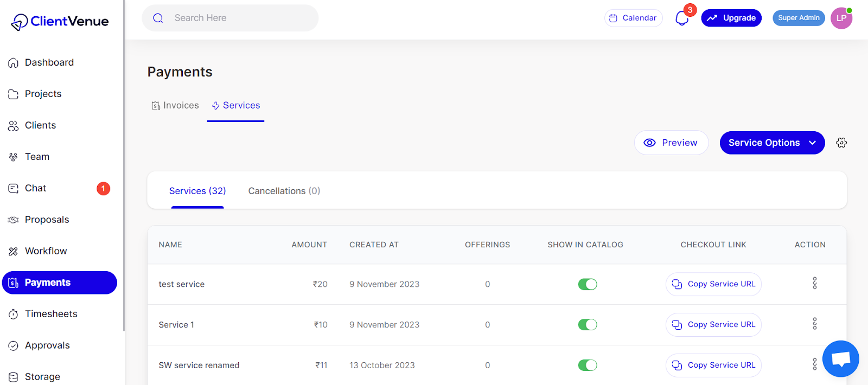
Task: Toggle catalog visibility for test service
Action: (x=587, y=284)
